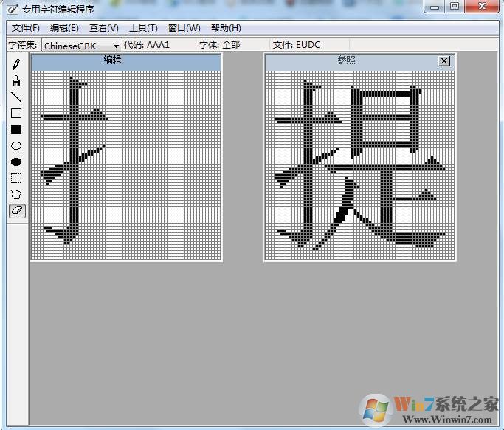Open the 工具(T) menu
Screen dimensions: 504x430
(x=143, y=28)
